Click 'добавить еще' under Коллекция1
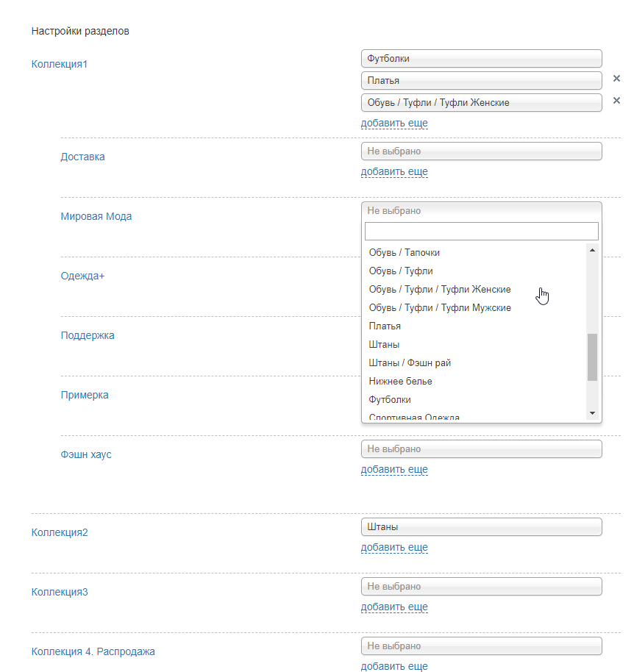The height and width of the screenshot is (672, 634). click(394, 124)
